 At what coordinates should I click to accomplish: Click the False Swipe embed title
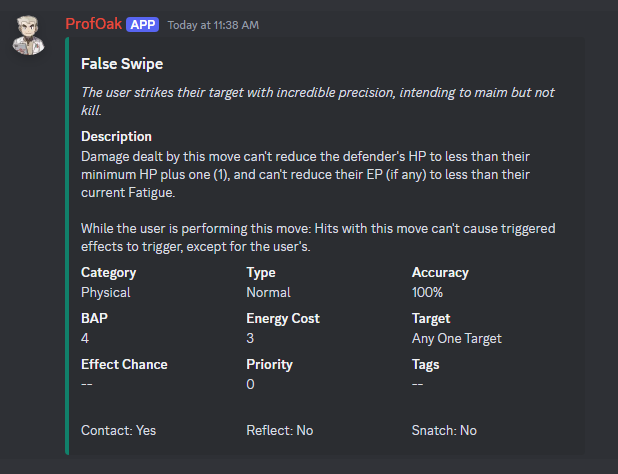click(x=122, y=64)
